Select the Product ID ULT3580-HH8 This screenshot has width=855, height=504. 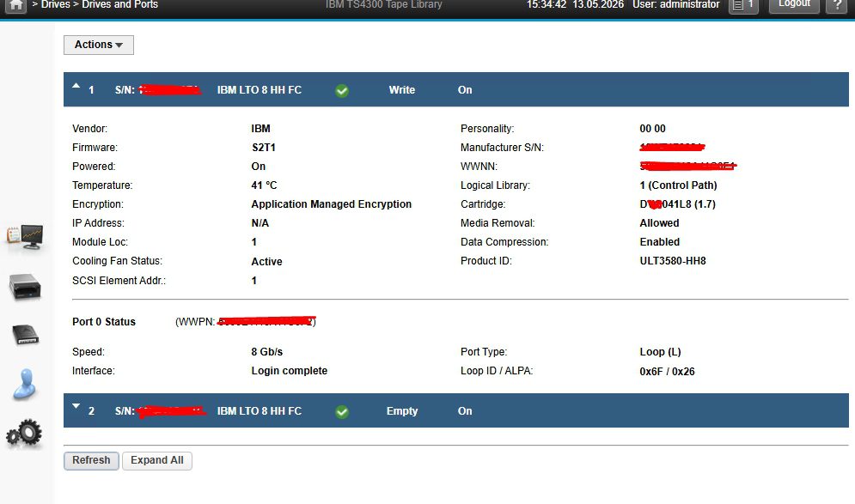tap(673, 261)
